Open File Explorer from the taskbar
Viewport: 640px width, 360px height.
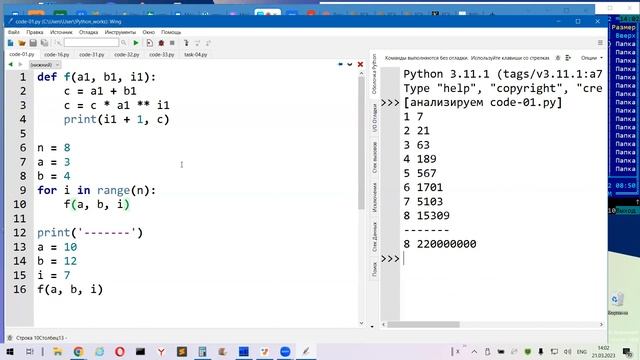58,351
